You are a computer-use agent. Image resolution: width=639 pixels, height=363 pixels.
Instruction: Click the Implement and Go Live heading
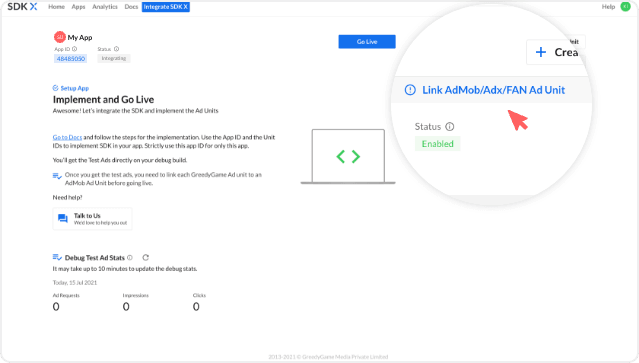point(103,99)
